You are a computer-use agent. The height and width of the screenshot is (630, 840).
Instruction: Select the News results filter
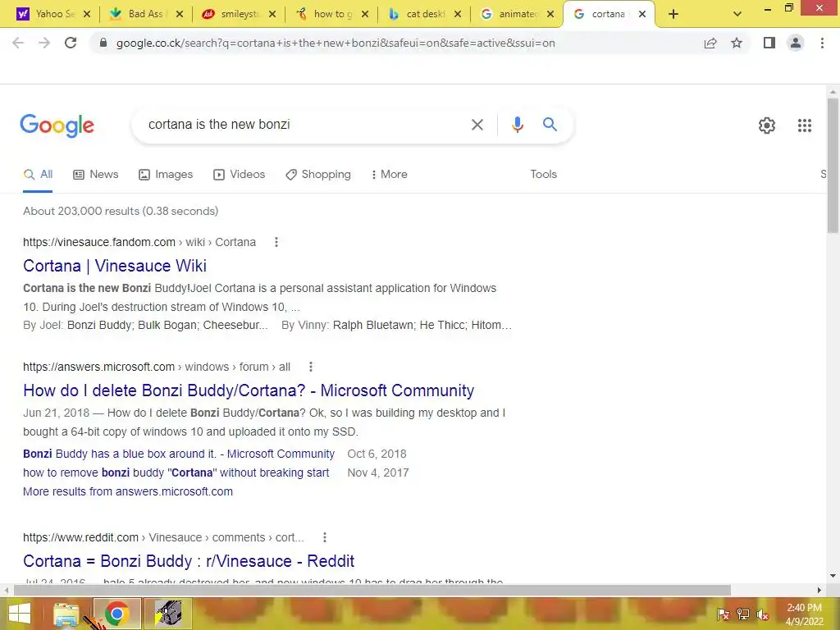coord(96,175)
